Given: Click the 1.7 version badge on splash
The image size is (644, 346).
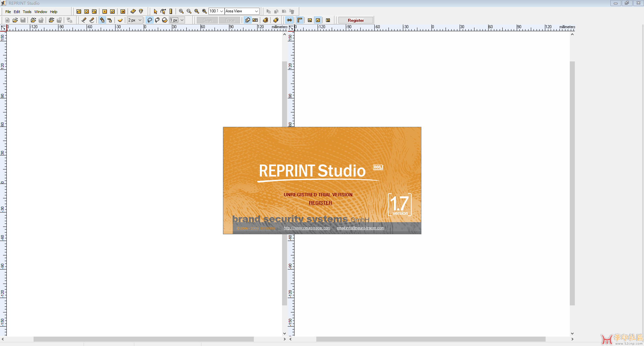Looking at the screenshot, I should (400, 204).
